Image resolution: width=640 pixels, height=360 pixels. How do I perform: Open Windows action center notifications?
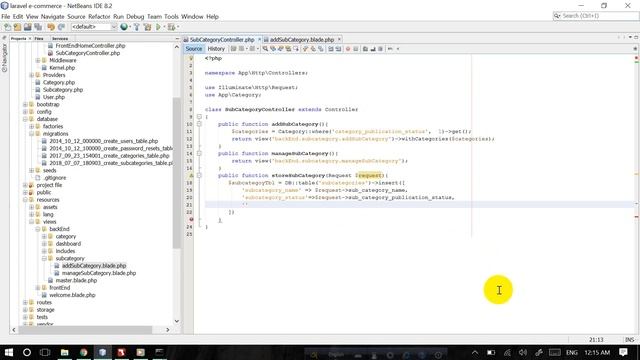(x=623, y=352)
